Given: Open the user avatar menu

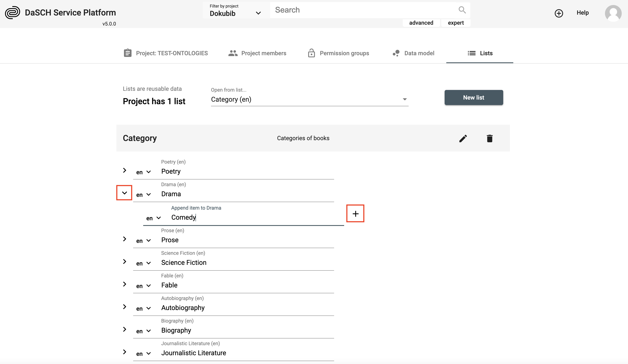Looking at the screenshot, I should (613, 13).
